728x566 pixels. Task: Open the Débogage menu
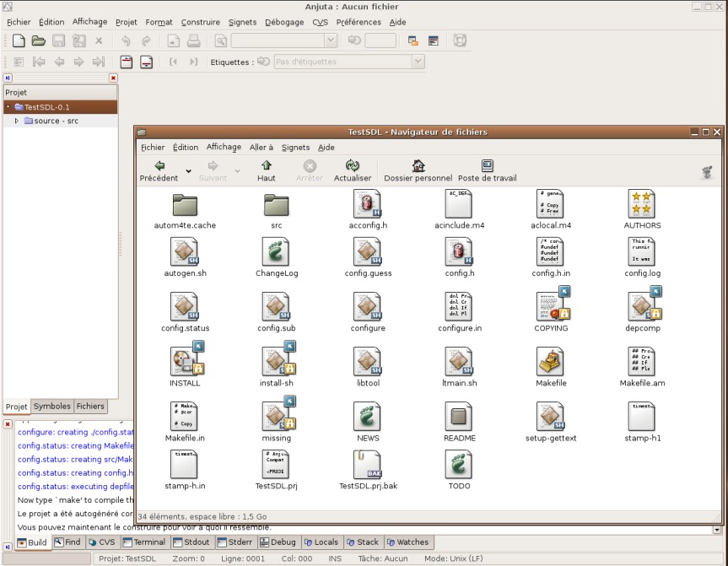[284, 22]
